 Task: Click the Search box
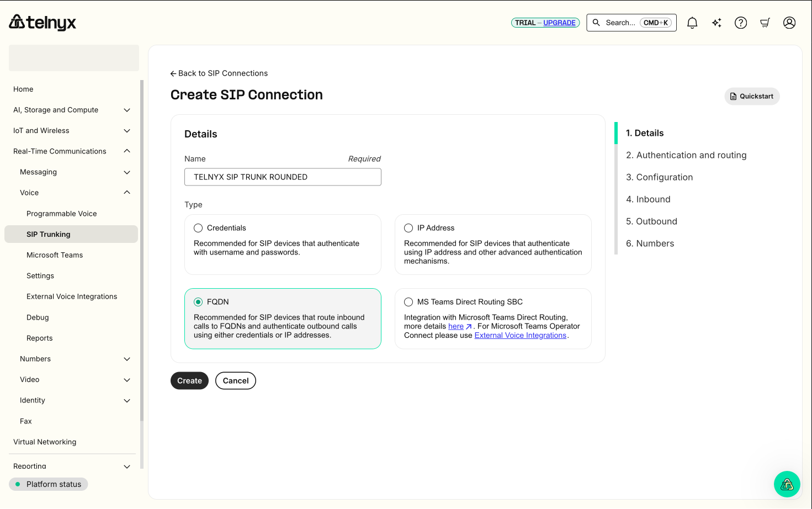631,23
